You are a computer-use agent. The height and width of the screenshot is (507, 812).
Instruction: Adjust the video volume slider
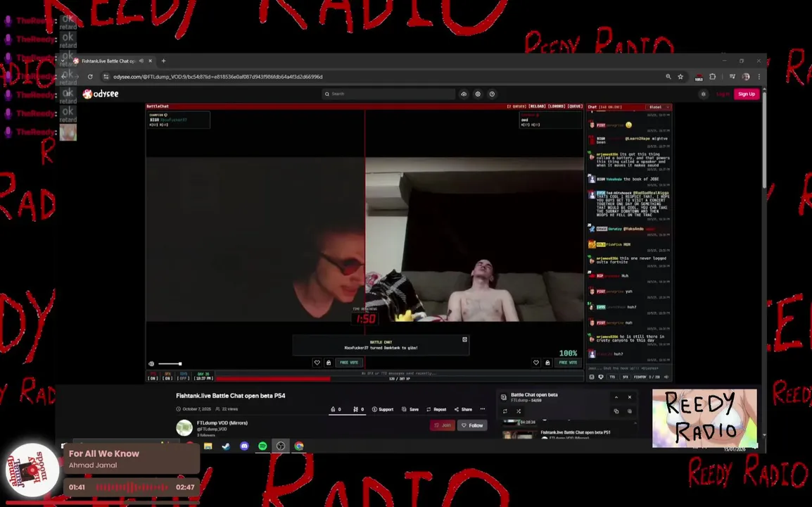click(x=170, y=364)
